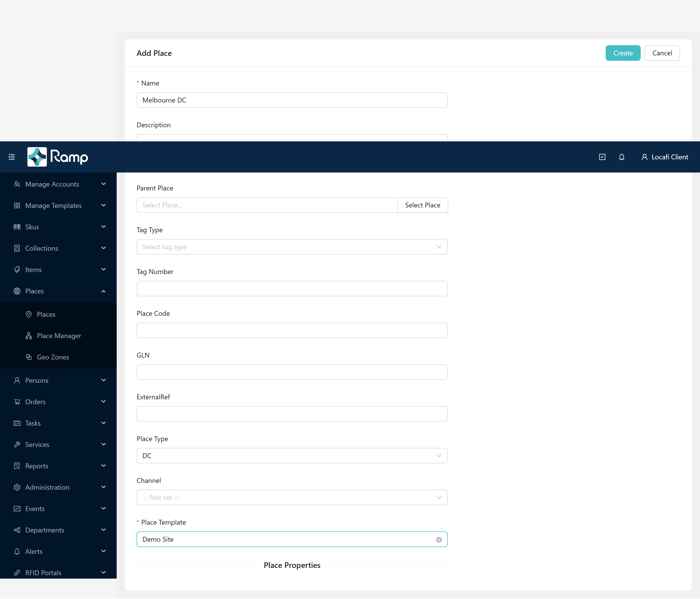Click the user profile icon beside Locafi Client

click(x=645, y=157)
